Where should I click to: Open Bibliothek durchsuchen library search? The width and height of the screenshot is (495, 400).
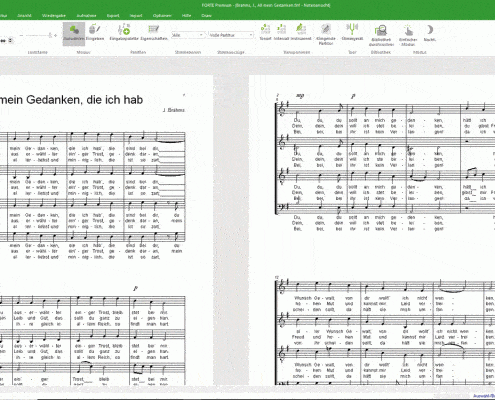click(381, 35)
